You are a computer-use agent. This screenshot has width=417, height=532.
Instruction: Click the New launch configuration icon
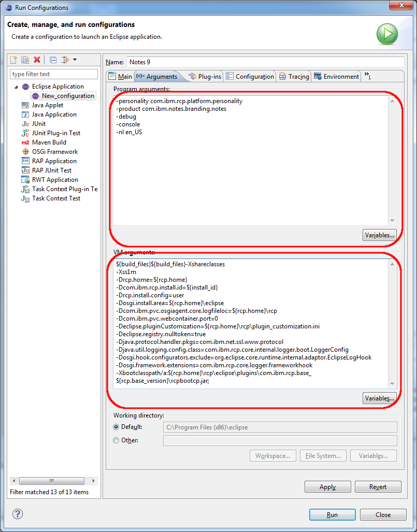point(14,60)
